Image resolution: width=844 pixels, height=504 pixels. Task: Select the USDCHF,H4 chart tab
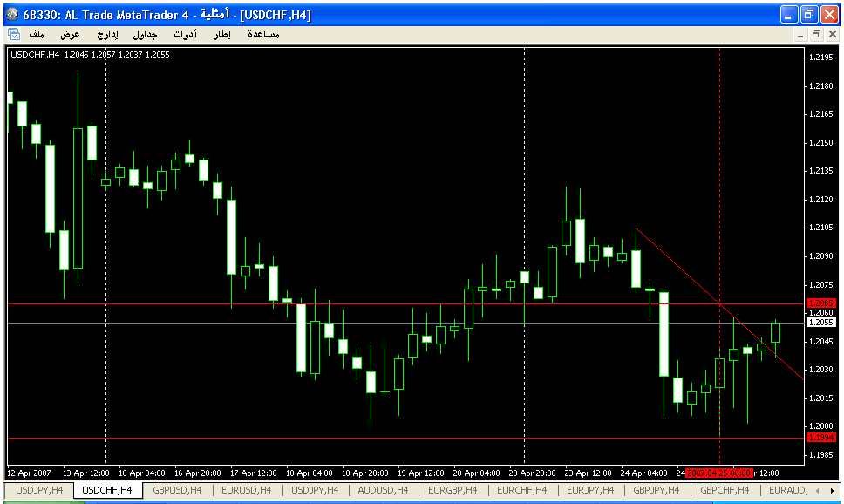point(107,490)
